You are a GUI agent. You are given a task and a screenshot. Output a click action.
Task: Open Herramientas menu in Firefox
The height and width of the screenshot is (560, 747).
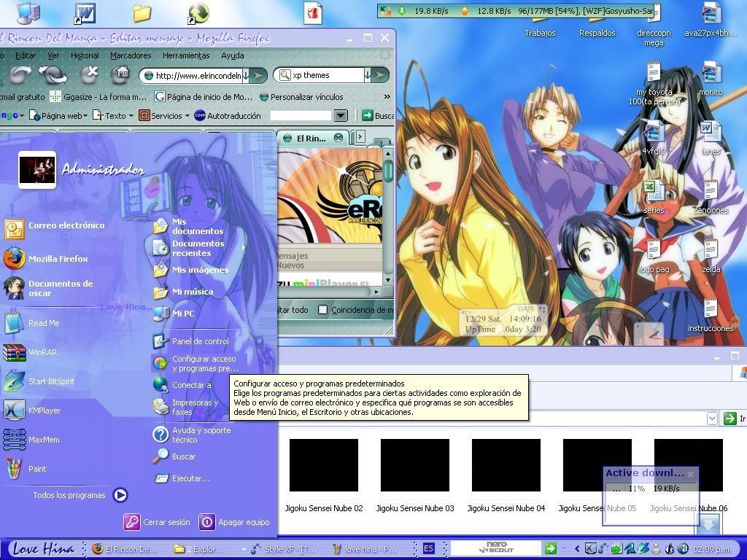186,55
